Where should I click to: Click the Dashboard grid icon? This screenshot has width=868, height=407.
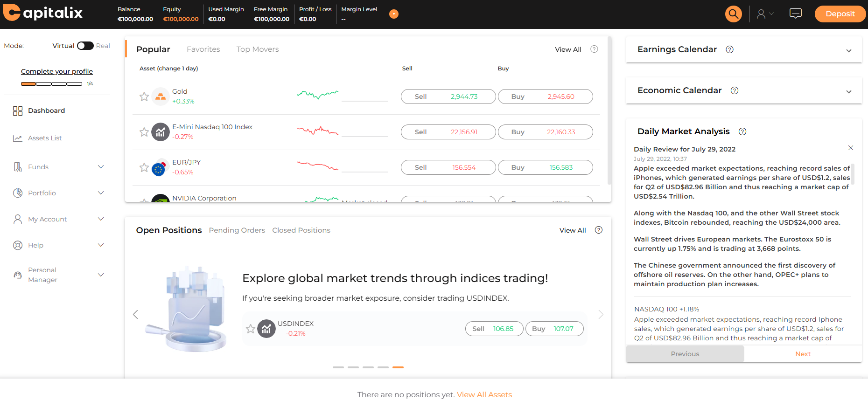[18, 110]
